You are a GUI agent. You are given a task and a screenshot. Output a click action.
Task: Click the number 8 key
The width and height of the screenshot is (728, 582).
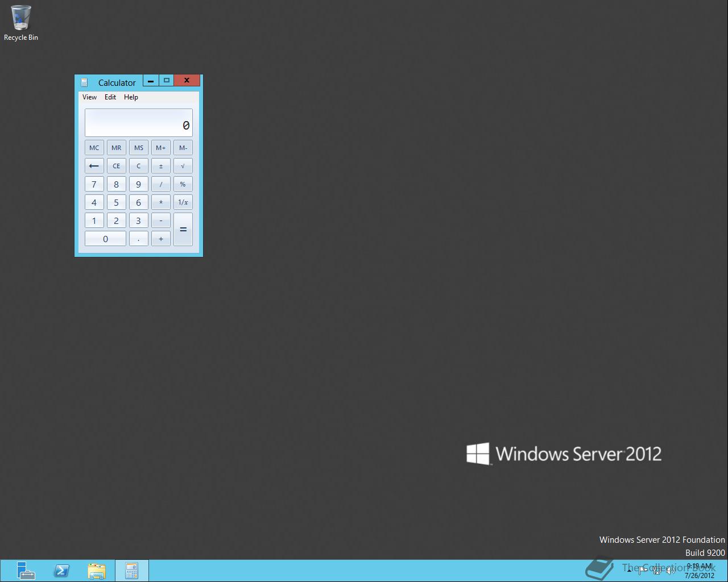point(117,184)
